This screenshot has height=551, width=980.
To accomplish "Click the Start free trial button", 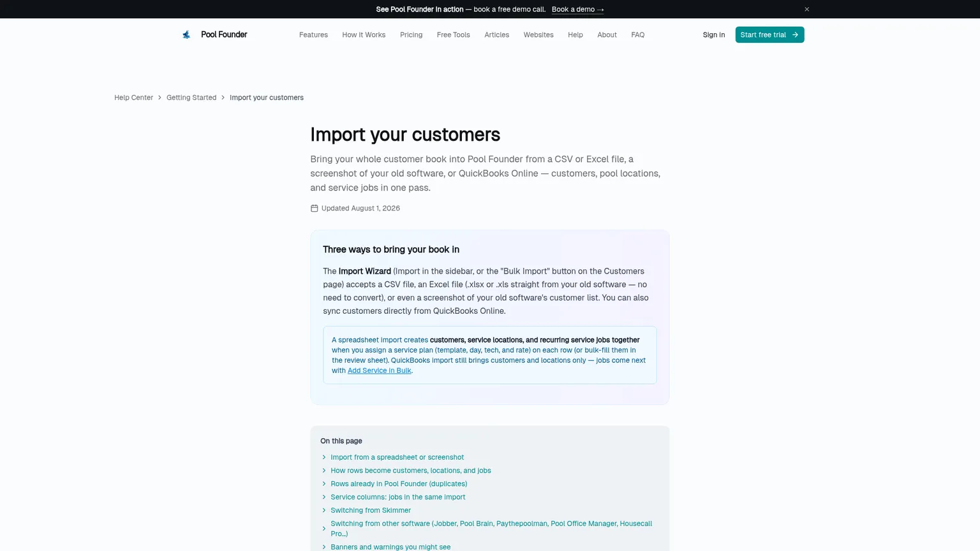I will [x=769, y=35].
